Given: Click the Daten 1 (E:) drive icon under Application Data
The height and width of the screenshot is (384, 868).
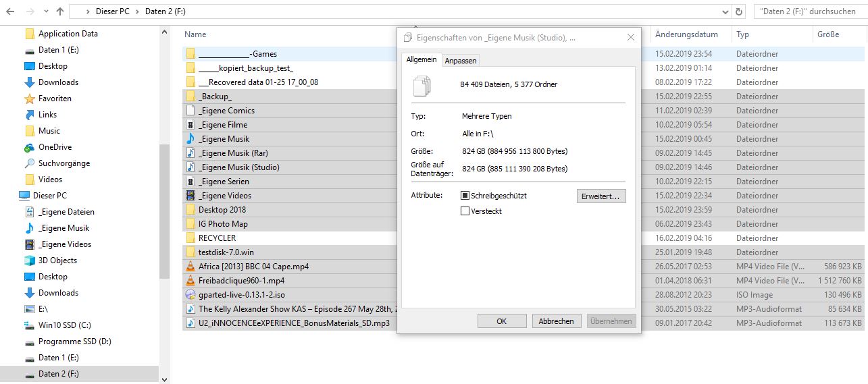Looking at the screenshot, I should click(x=30, y=50).
